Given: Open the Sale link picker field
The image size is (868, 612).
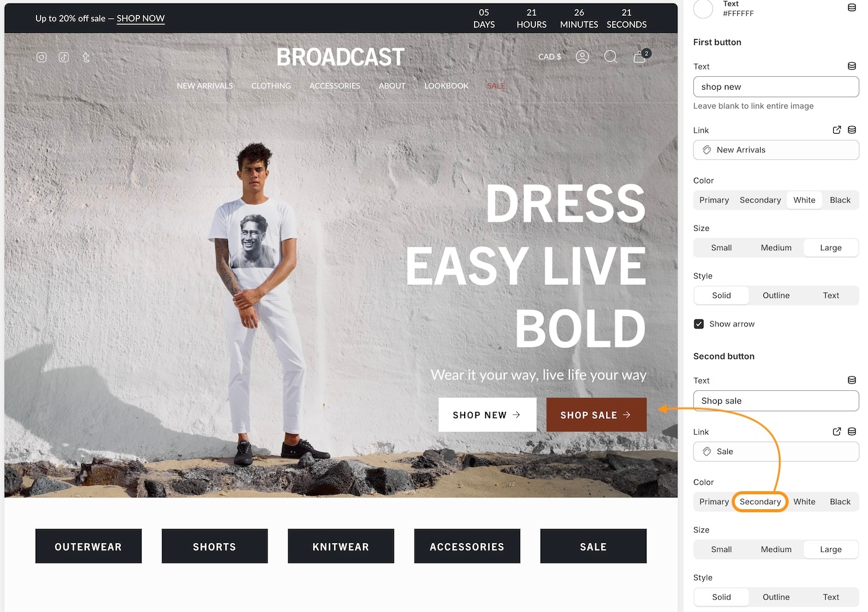Looking at the screenshot, I should point(776,452).
